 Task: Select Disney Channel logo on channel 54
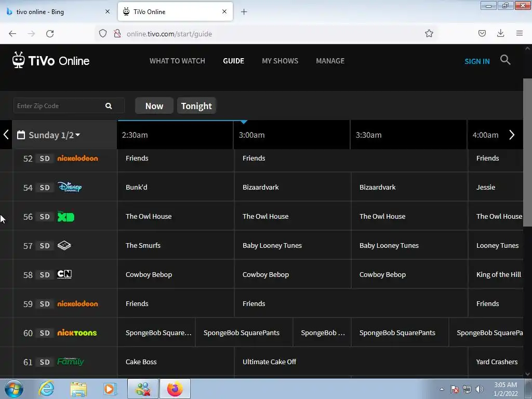tap(70, 187)
